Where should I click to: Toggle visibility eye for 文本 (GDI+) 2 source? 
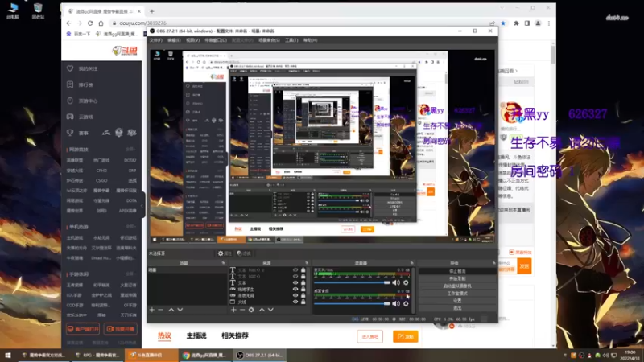295,270
